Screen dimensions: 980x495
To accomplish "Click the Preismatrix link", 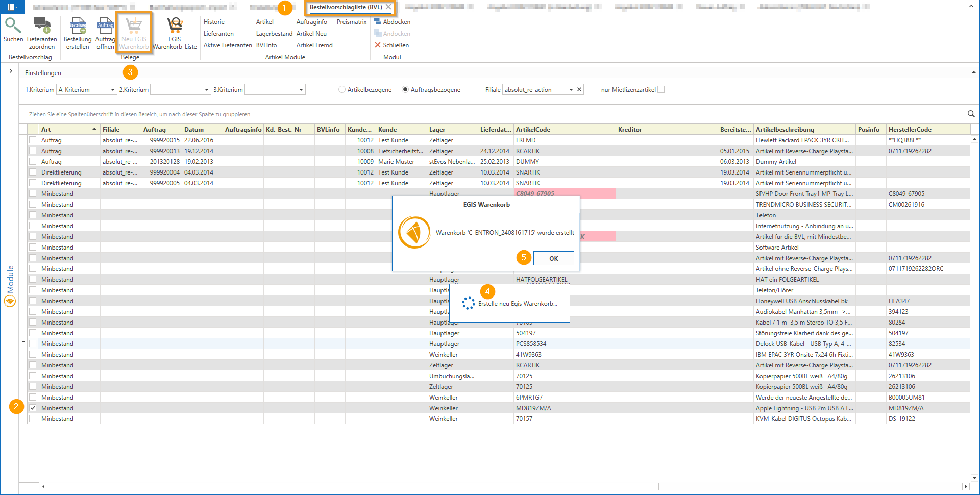I will [352, 22].
